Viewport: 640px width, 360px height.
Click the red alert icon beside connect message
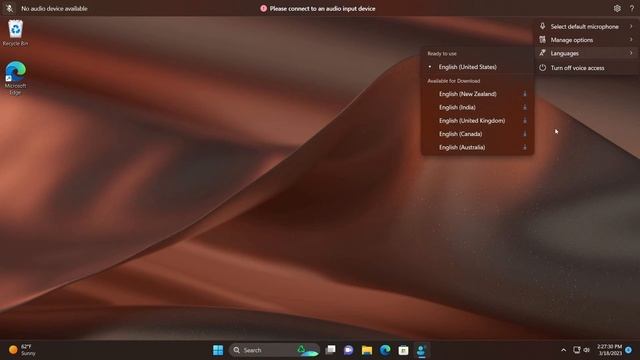(263, 8)
